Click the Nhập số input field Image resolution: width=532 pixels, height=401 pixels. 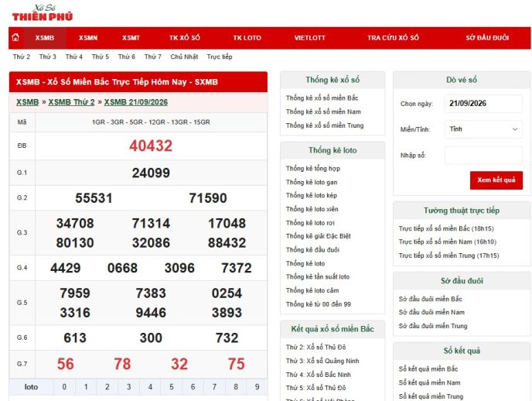[483, 155]
